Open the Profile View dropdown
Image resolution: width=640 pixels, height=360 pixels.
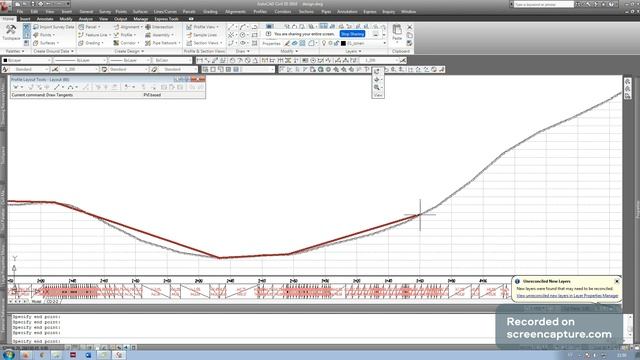click(202, 27)
